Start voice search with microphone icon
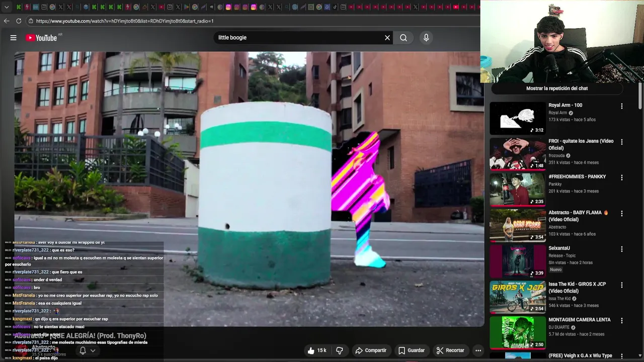 coord(426,38)
